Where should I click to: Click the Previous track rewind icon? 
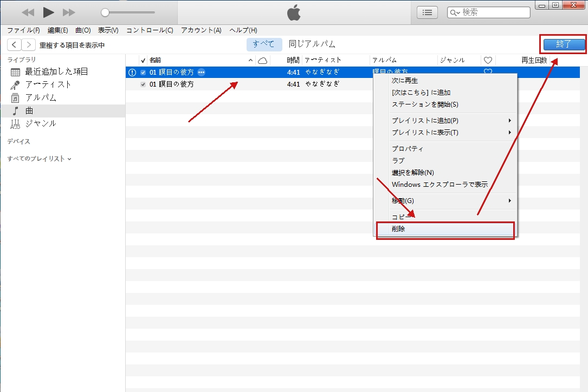click(x=28, y=13)
